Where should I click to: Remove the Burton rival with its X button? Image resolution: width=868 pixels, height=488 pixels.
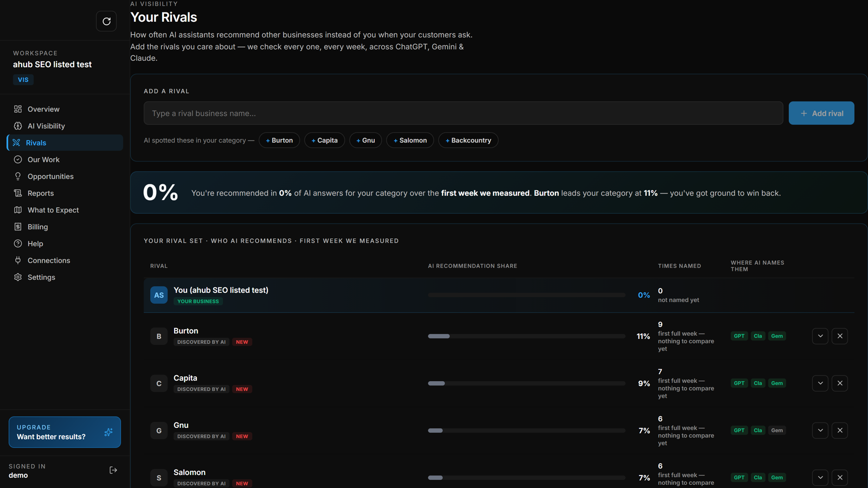tap(840, 336)
